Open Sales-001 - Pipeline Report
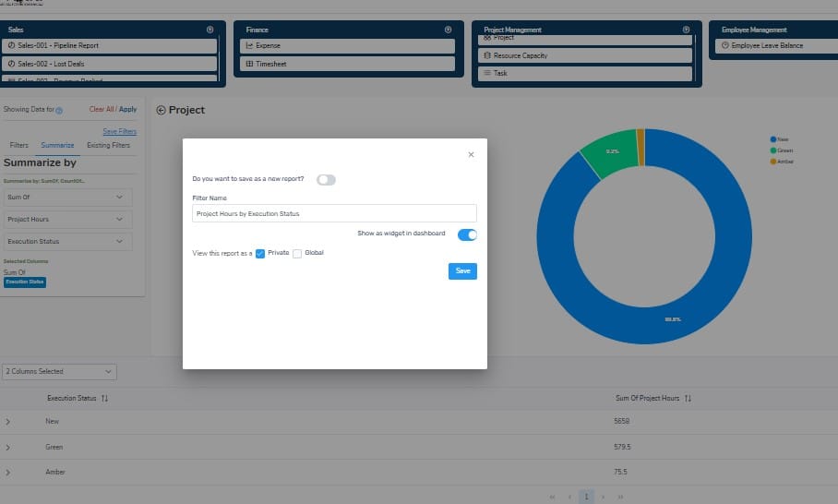This screenshot has width=838, height=504. (110, 45)
